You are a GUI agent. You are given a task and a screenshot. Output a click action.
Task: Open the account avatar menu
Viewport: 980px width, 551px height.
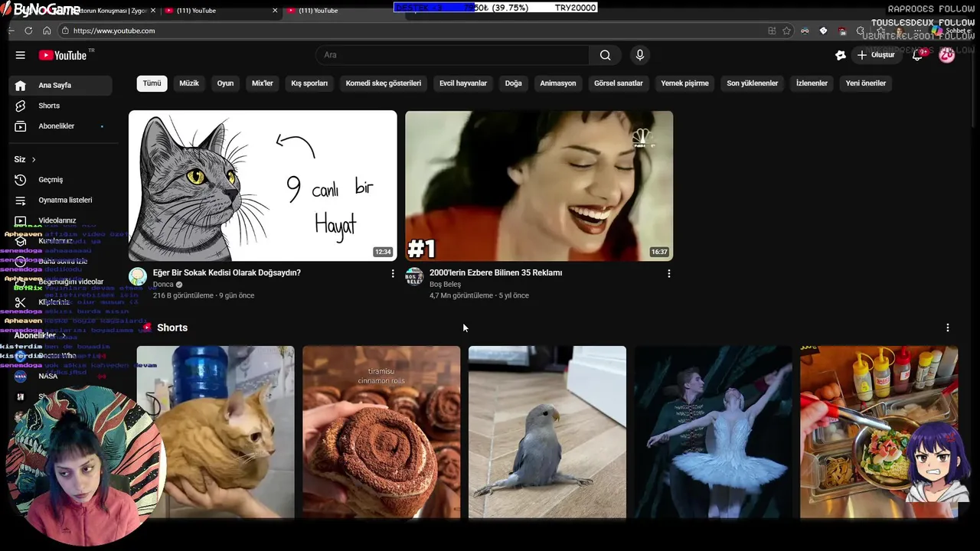[947, 55]
